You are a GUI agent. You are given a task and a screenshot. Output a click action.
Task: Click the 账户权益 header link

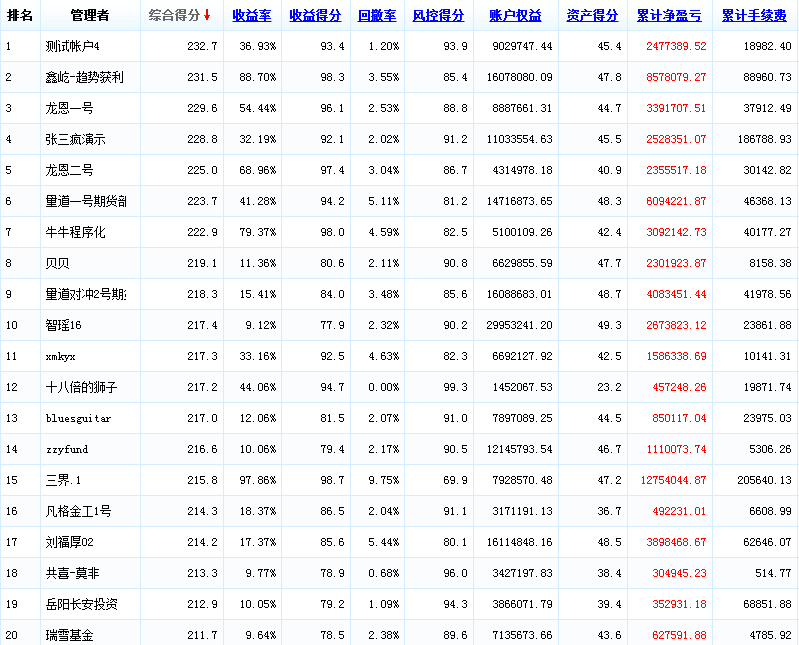[515, 16]
